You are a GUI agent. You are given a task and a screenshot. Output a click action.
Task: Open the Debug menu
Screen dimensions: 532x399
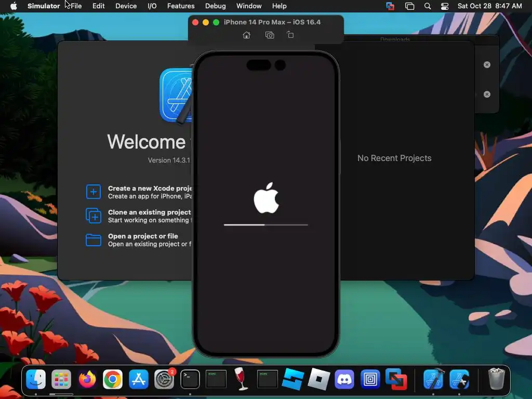coord(216,6)
